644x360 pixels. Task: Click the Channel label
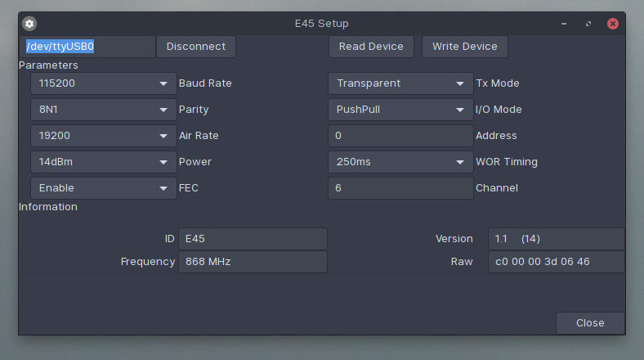pos(497,188)
